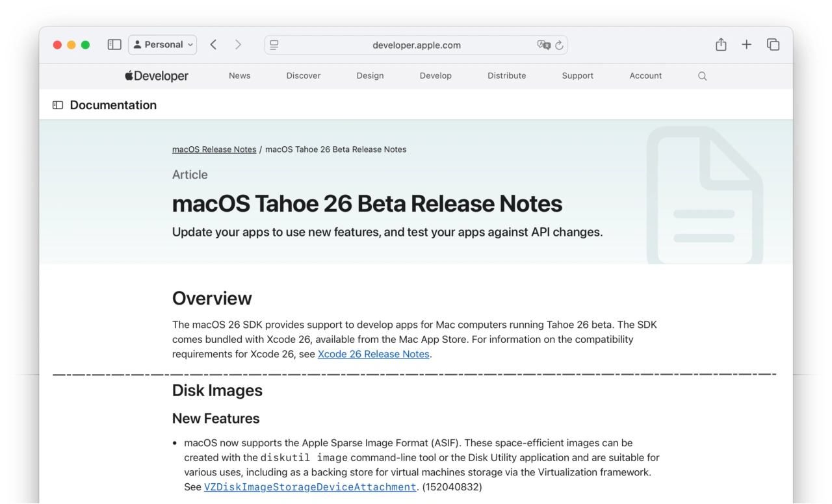Go back to previous page
The width and height of the screenshot is (832, 504).
pyautogui.click(x=213, y=45)
